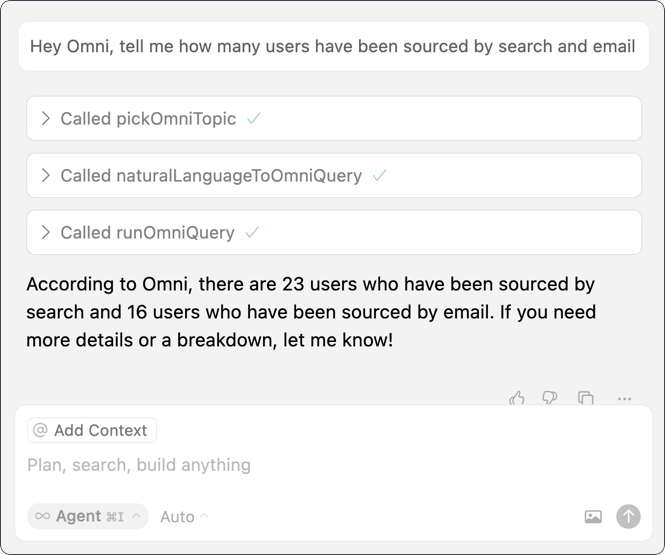The width and height of the screenshot is (665, 555).
Task: Copy the response with the copy icon
Action: click(x=585, y=398)
